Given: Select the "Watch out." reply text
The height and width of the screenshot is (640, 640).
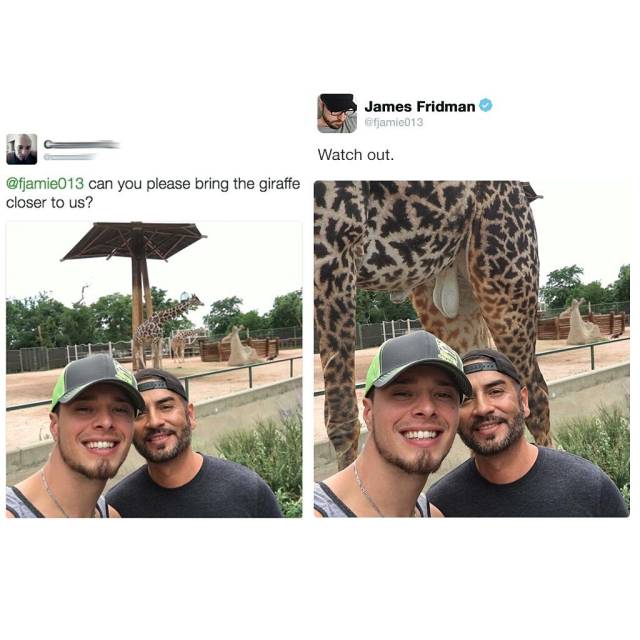Looking at the screenshot, I should tap(356, 155).
